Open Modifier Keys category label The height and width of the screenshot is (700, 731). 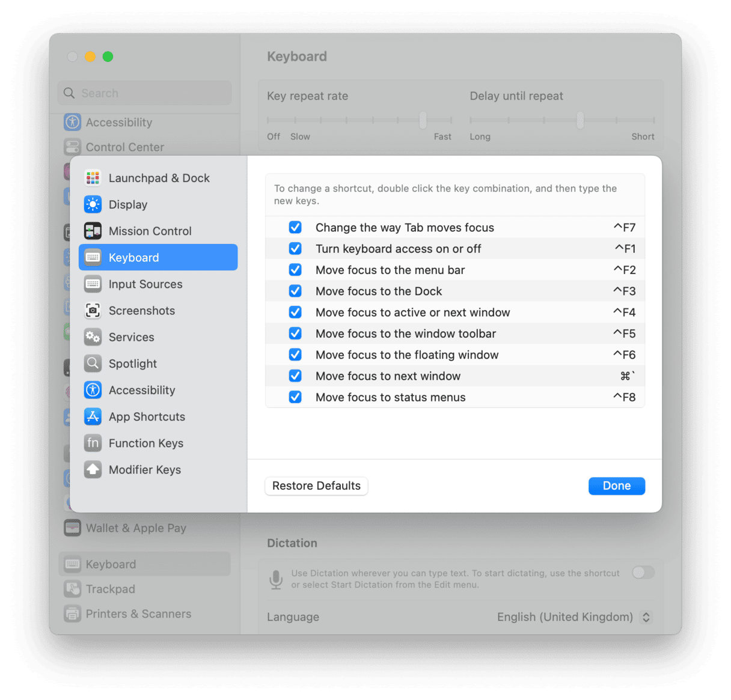145,469
